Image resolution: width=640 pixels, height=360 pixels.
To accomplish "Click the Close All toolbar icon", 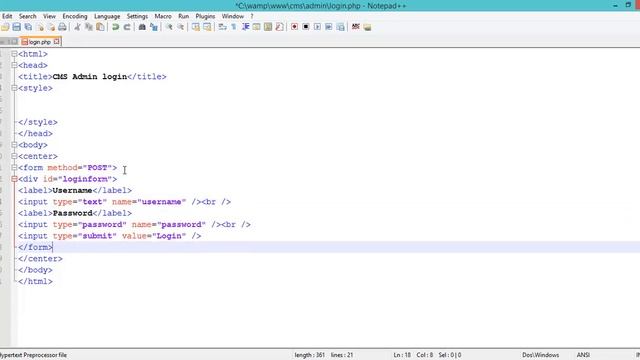I will coord(51,27).
